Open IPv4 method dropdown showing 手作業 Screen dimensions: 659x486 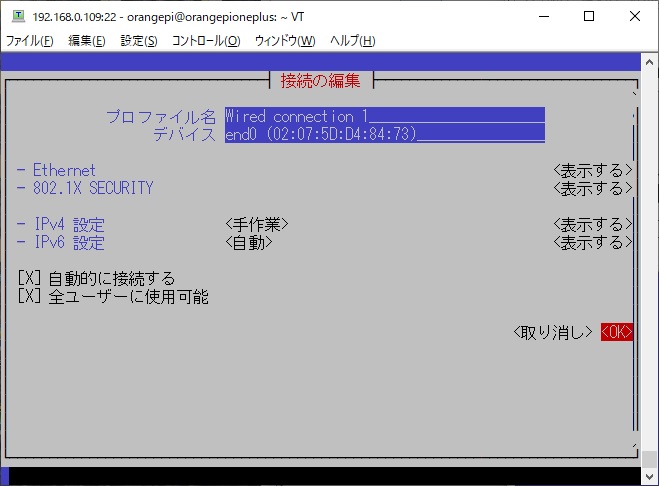point(257,224)
